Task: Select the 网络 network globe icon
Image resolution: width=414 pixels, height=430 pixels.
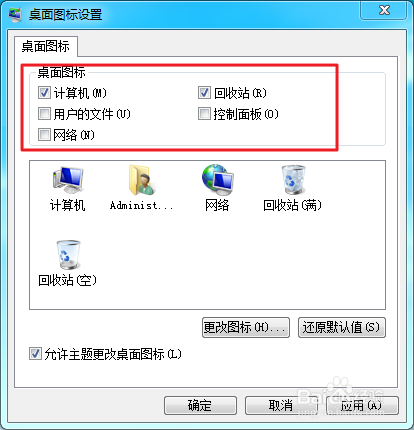Action: pos(218,180)
